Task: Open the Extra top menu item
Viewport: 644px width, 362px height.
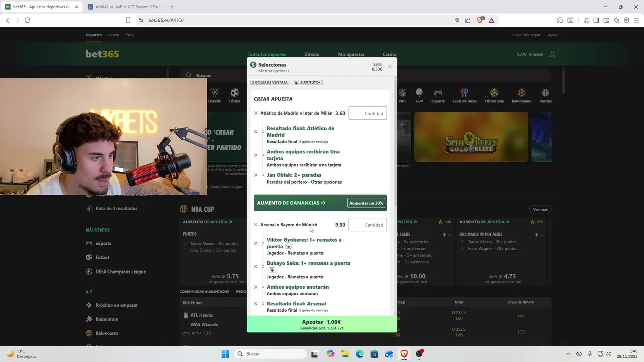Action: 130,35
